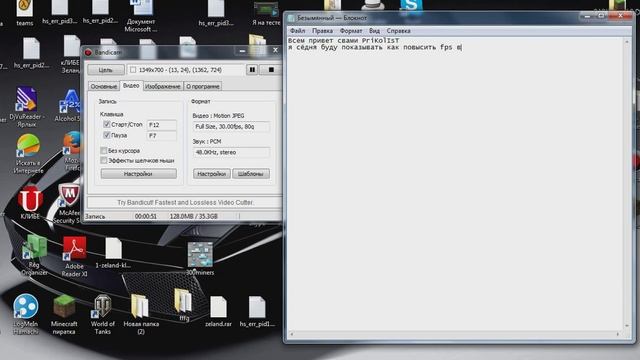Enable Эффекты щелчков мыши checkbox

click(104, 160)
